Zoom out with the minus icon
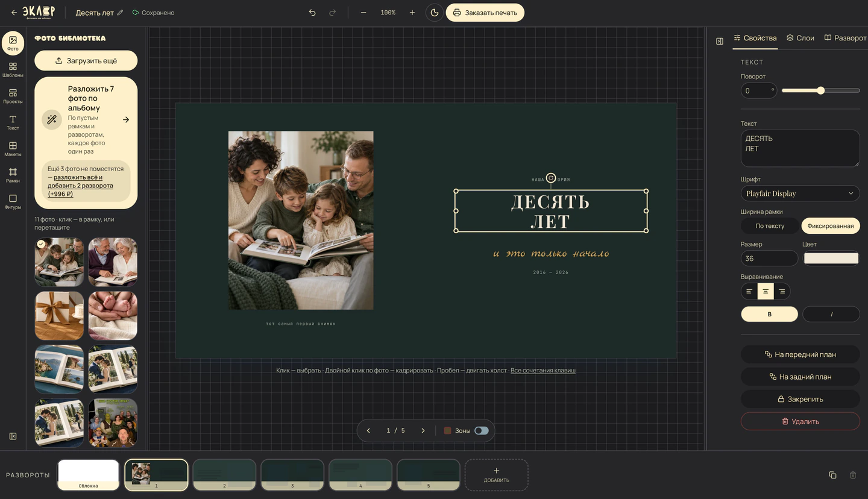The image size is (868, 499). click(x=363, y=13)
